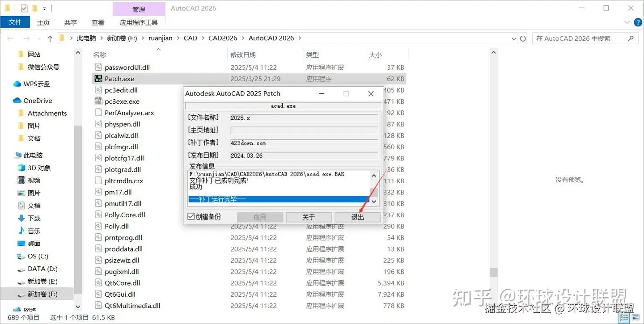Select pltcmdln.crx file icon
644x324 pixels.
98,181
